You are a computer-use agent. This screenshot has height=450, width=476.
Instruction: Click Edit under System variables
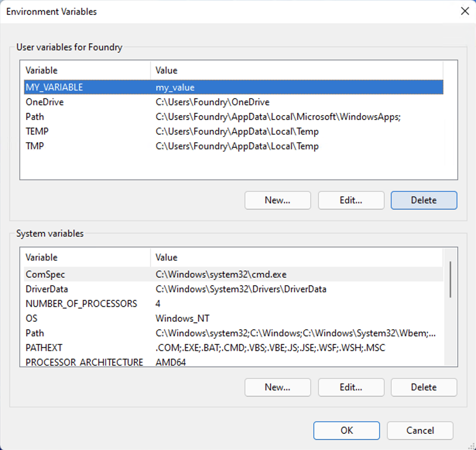pos(351,387)
